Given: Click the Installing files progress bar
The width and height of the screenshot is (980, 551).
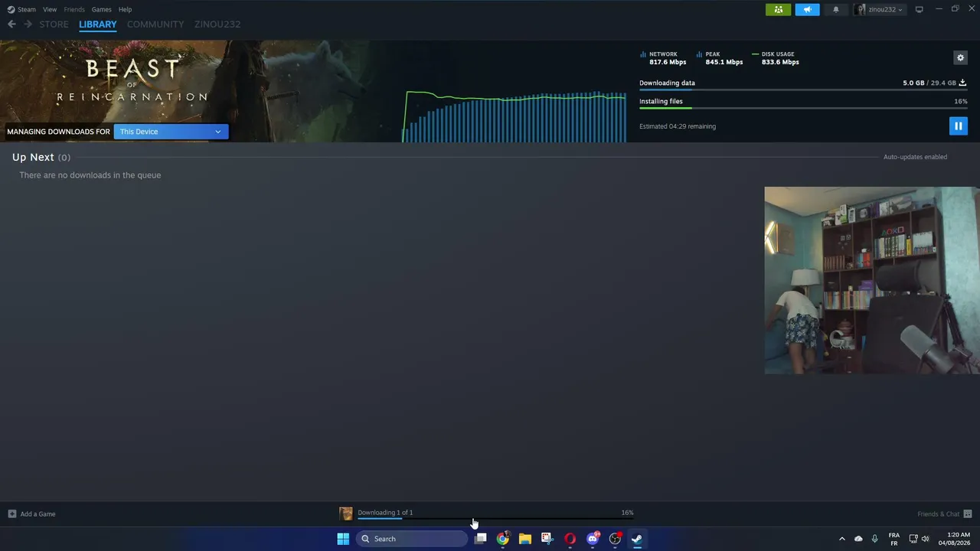Looking at the screenshot, I should coord(803,109).
